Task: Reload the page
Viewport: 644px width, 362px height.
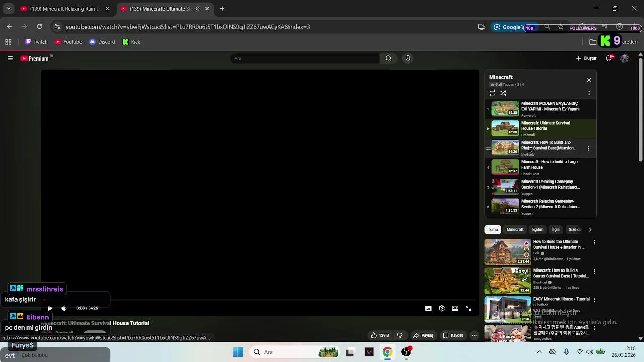Action: tap(39, 27)
